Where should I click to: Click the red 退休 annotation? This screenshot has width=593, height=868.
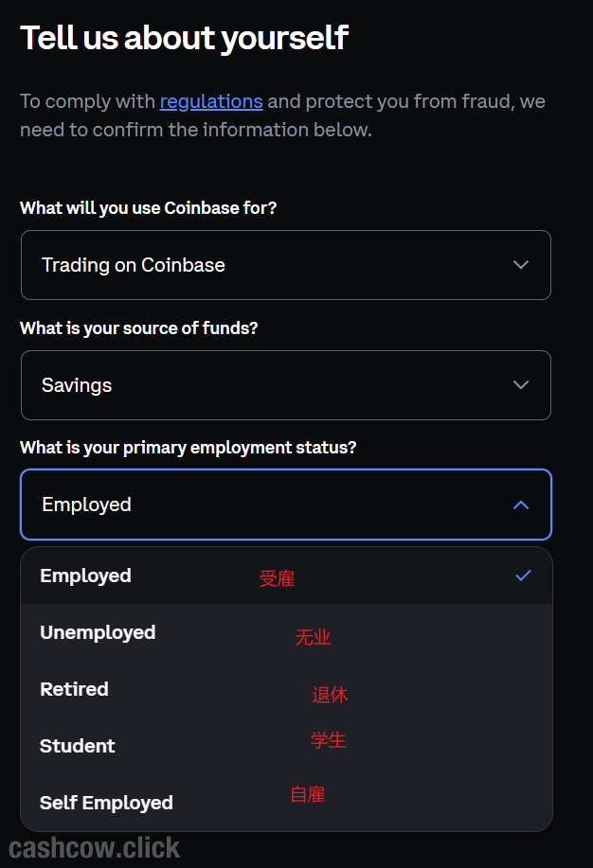coord(330,695)
